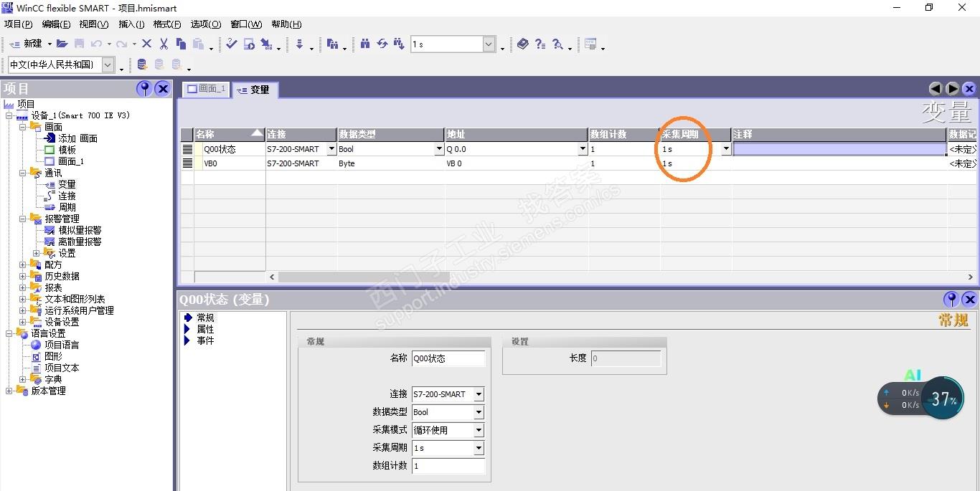Expand 文本和图形列表 tree node
980x491 pixels.
click(x=23, y=299)
